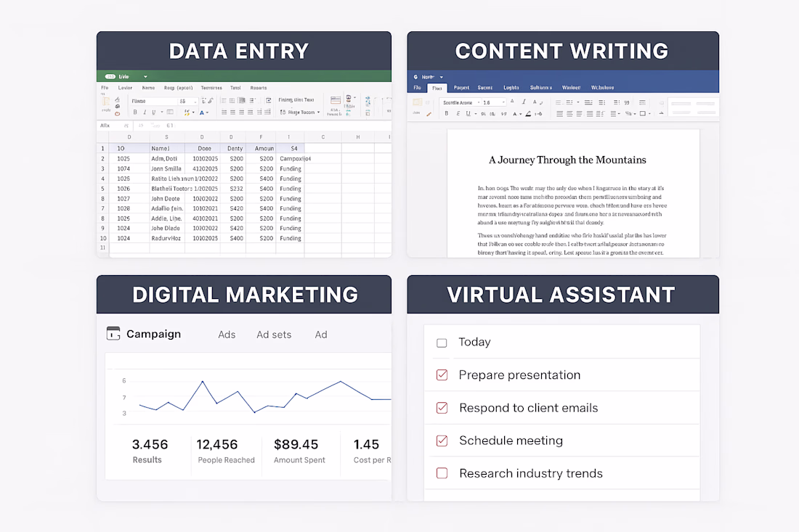Viewport: 799px width, 532px height.
Task: Uncheck Schedule meeting task
Action: click(x=442, y=441)
